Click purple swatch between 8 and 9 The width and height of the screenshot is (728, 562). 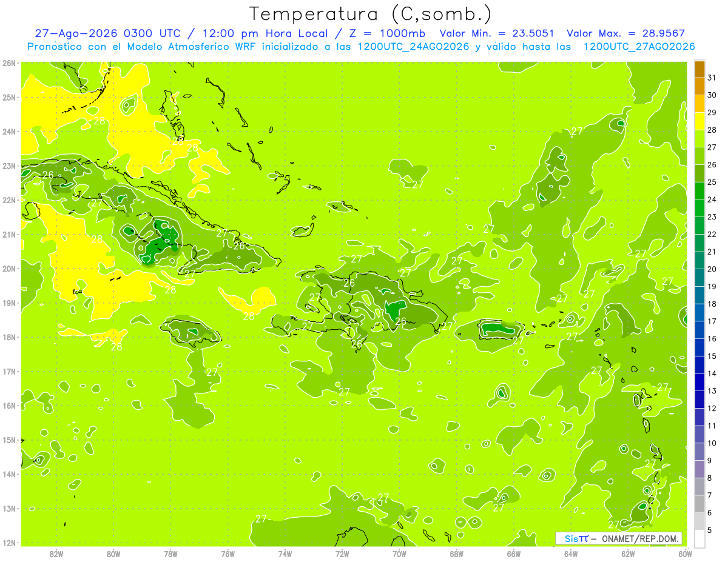[x=699, y=469]
